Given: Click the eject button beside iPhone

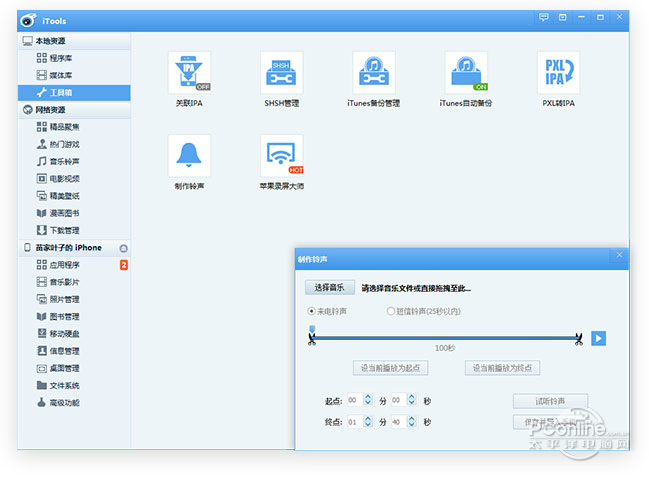Looking at the screenshot, I should pos(123,248).
